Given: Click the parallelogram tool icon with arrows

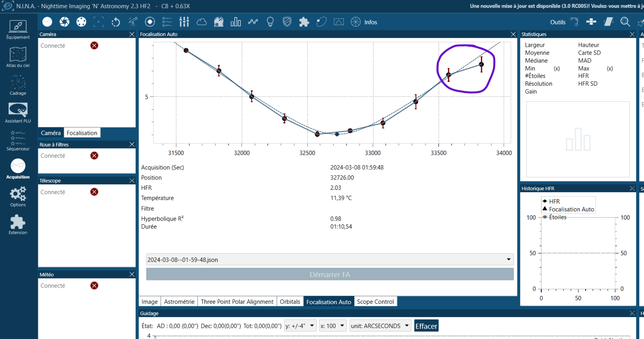Looking at the screenshot, I should coord(608,22).
